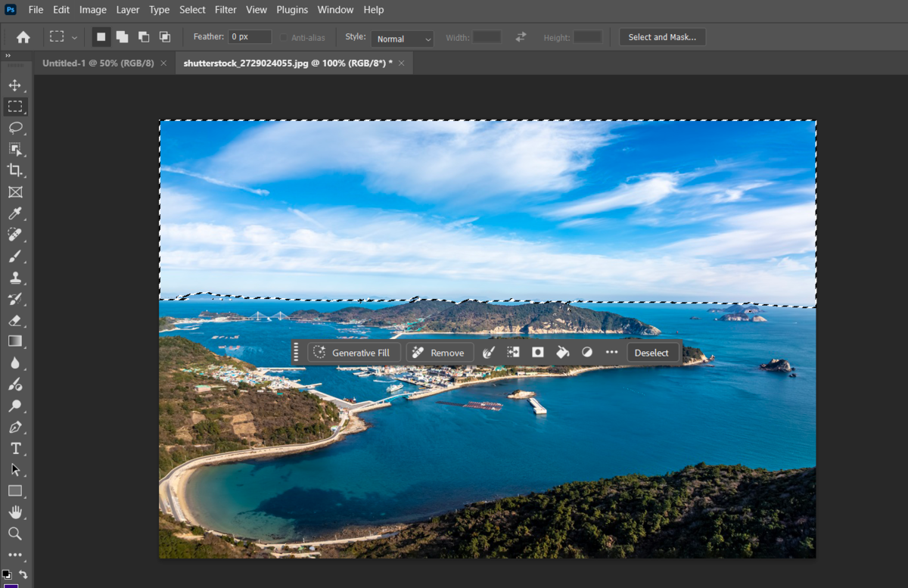Open the Edit menu
The image size is (908, 588).
(x=61, y=10)
